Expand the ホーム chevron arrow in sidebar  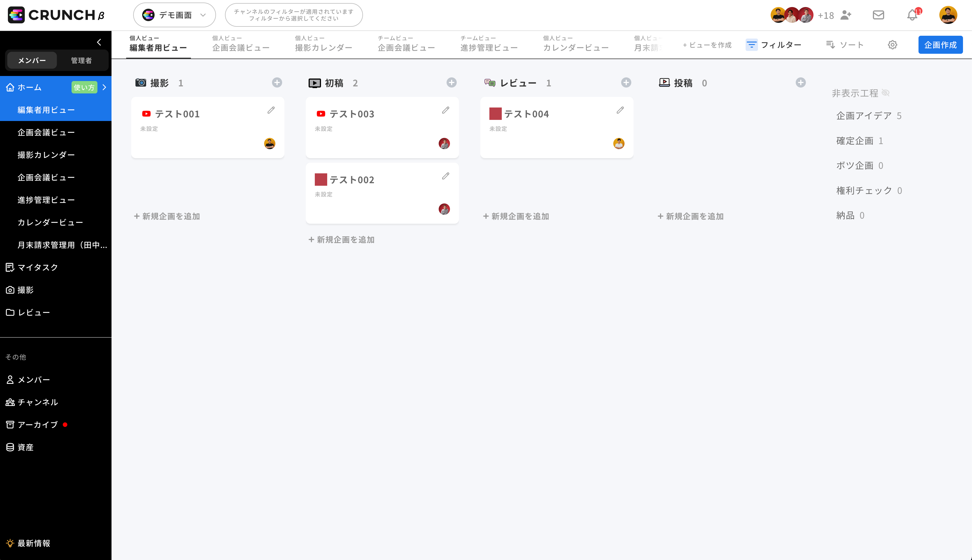click(x=104, y=87)
